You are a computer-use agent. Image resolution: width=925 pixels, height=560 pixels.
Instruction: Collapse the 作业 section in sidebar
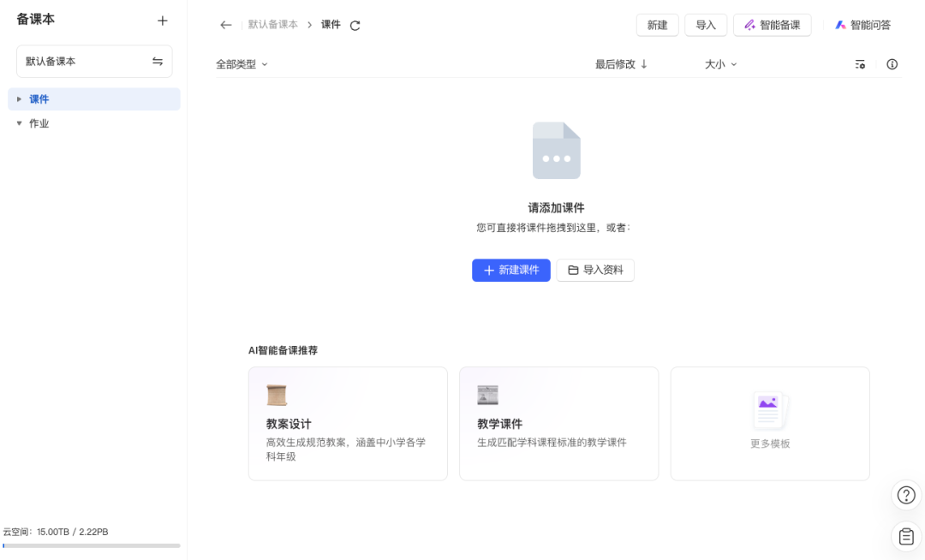[20, 122]
